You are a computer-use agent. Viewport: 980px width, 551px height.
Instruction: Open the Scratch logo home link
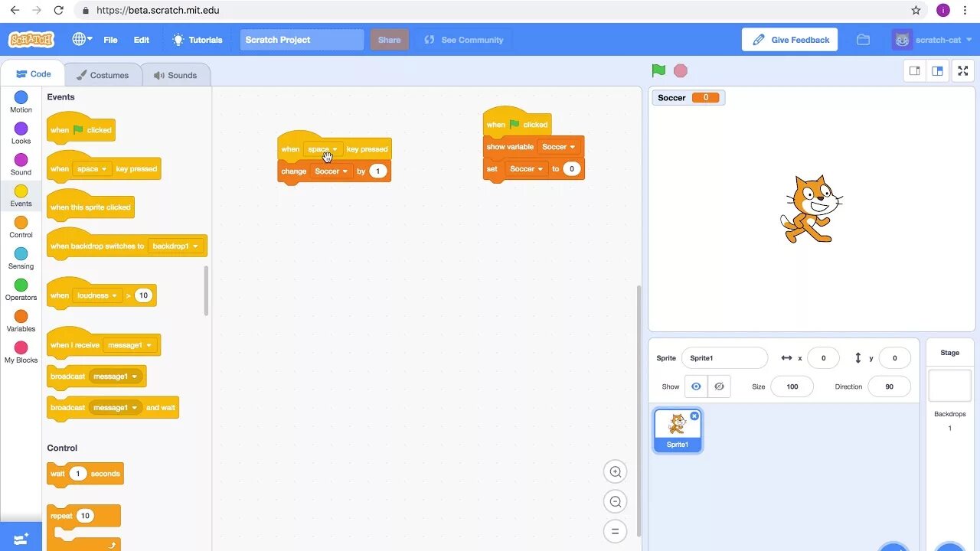[31, 39]
